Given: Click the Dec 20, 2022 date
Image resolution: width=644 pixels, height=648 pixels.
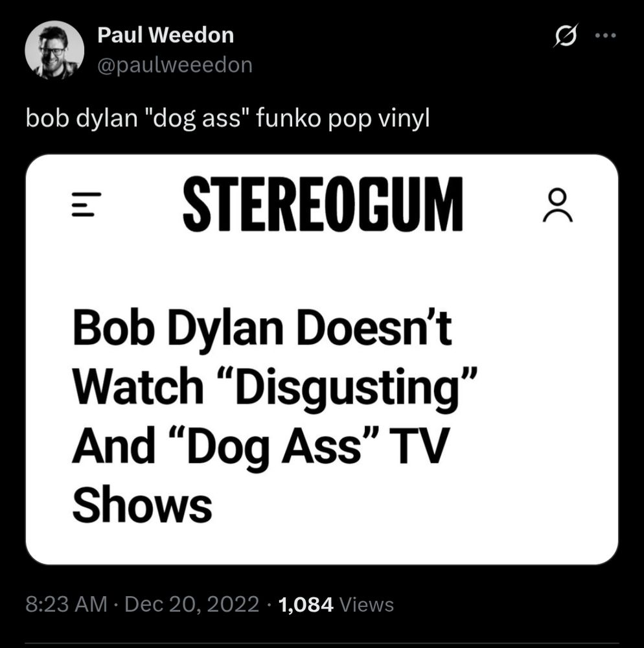Looking at the screenshot, I should [192, 605].
